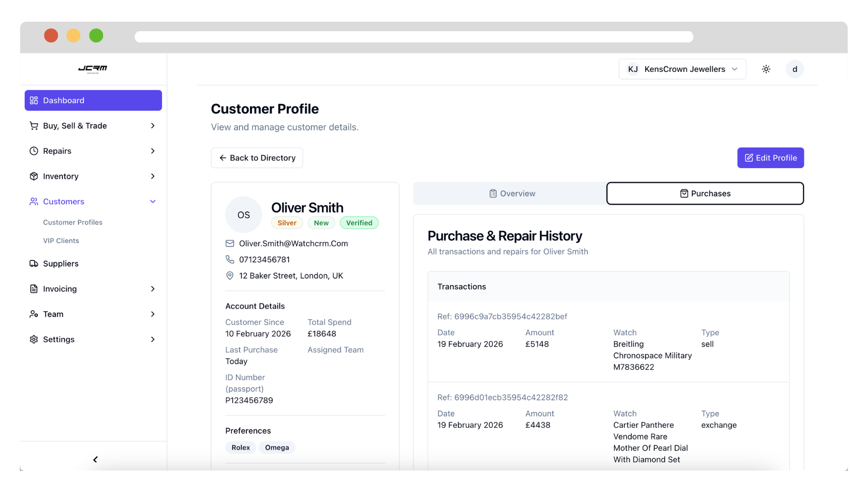Screen dimensions: 868x488
Task: Switch to the Overview tab
Action: (x=512, y=193)
